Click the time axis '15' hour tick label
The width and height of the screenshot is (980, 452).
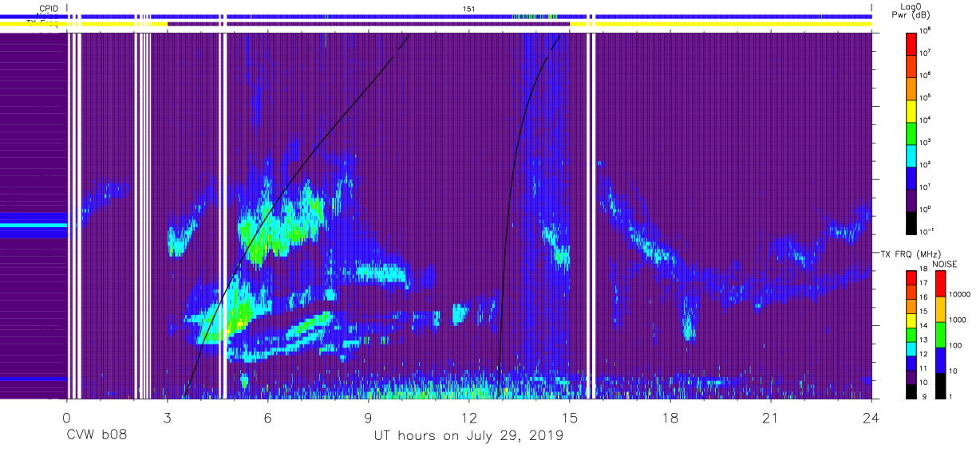[570, 418]
